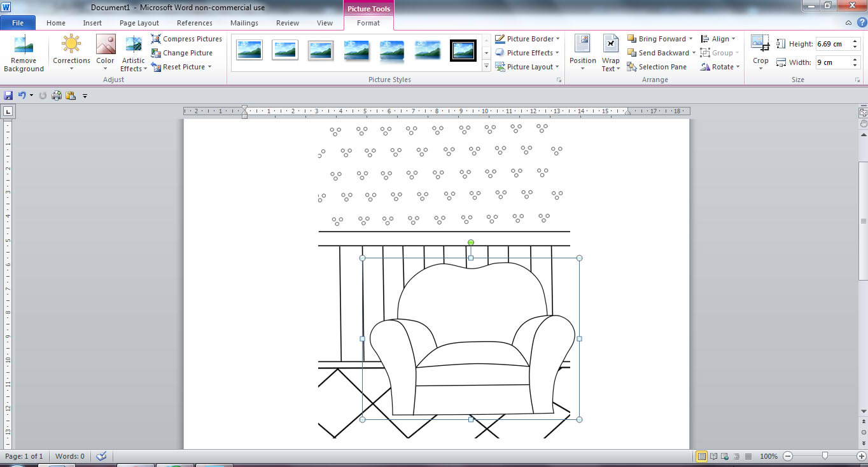This screenshot has width=868, height=467.
Task: Click Bring Forward in Arrange group
Action: (x=659, y=38)
